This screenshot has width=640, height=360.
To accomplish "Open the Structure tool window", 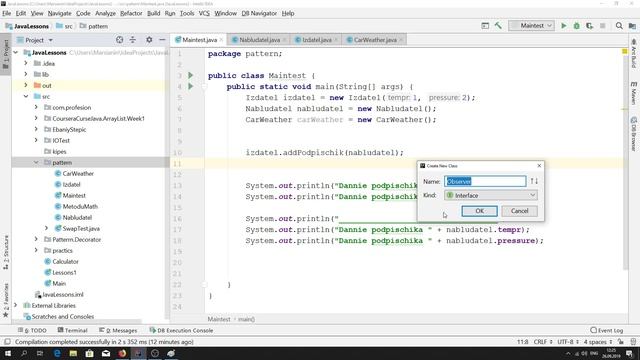I will click(x=6, y=252).
